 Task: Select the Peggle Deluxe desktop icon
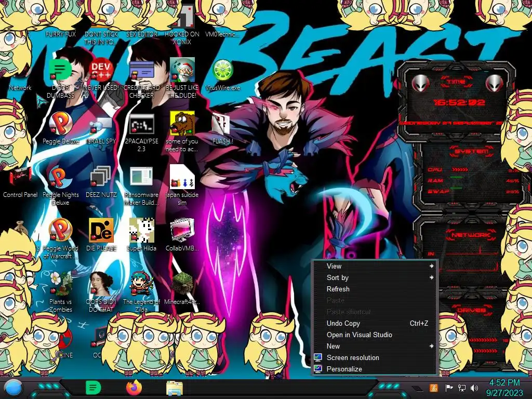pos(60,123)
